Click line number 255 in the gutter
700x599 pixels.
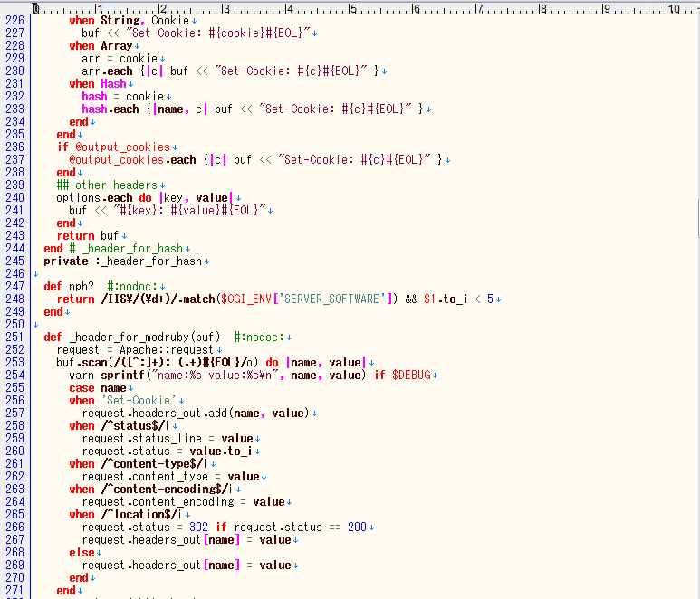(x=14, y=387)
